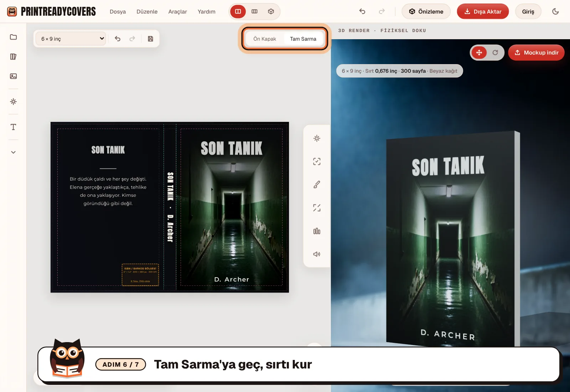The height and width of the screenshot is (392, 570).
Task: Open the Araçlar menu
Action: tap(177, 11)
